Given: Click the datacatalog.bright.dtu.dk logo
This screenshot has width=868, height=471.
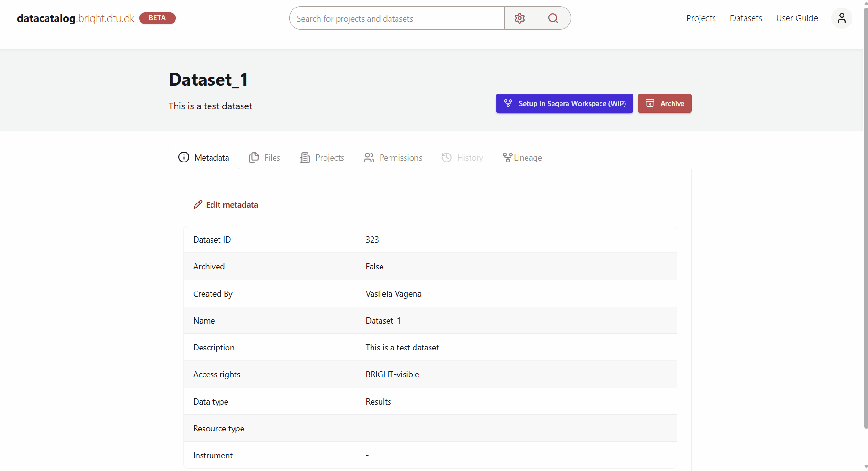Looking at the screenshot, I should click(x=75, y=18).
